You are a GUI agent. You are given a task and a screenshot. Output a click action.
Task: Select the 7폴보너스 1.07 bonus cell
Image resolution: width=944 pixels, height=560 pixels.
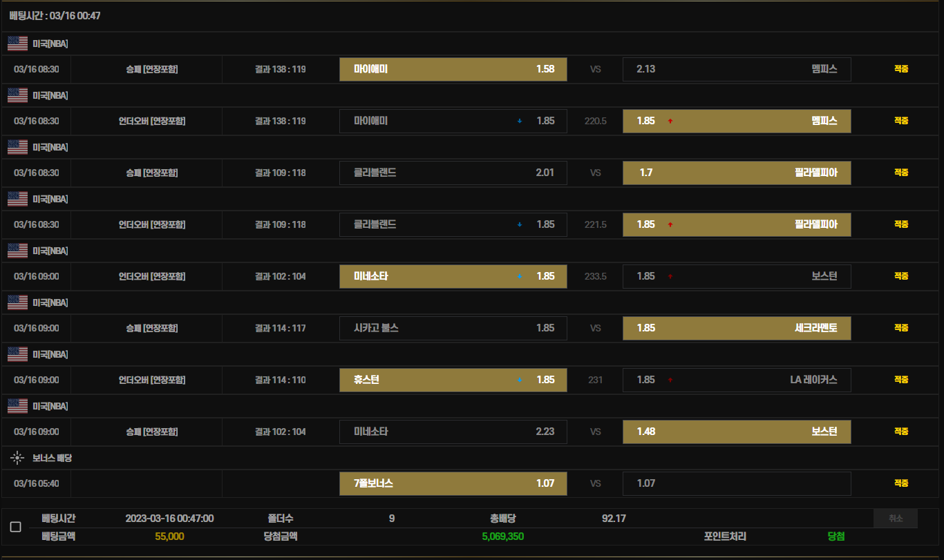453,483
